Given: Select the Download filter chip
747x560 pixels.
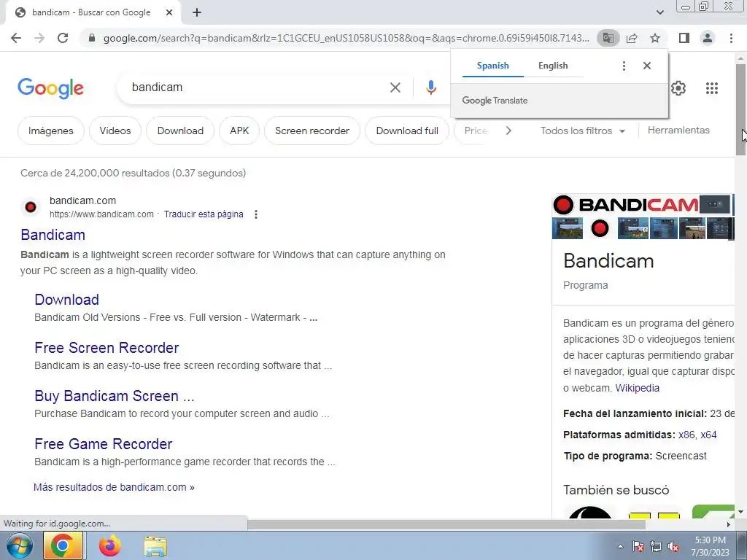Looking at the screenshot, I should click(x=180, y=131).
